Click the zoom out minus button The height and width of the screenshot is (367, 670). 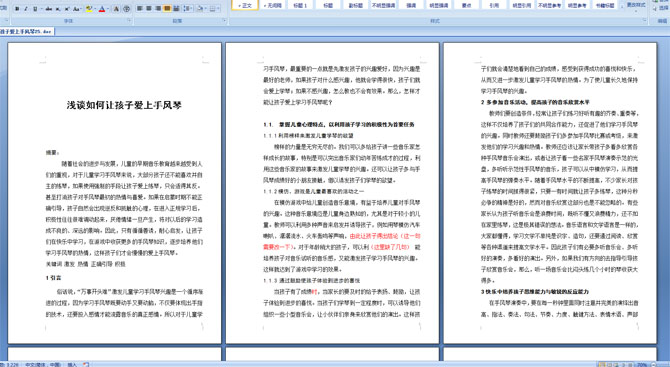click(654, 364)
